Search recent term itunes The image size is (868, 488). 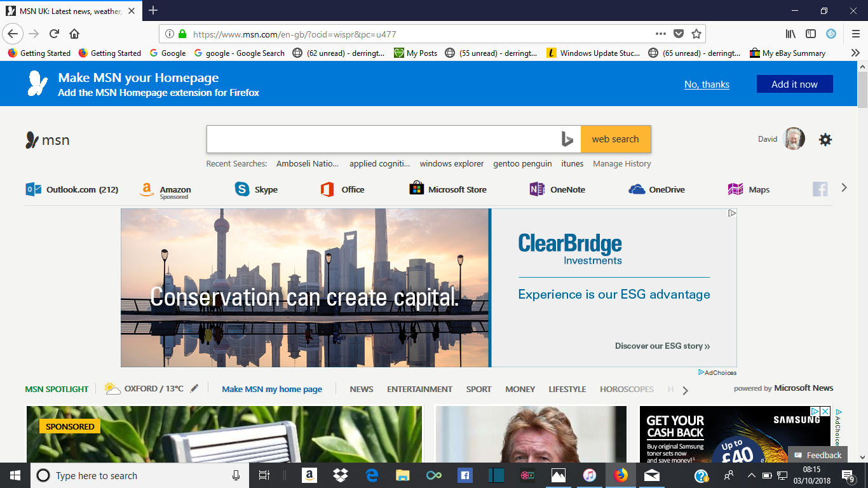point(572,163)
